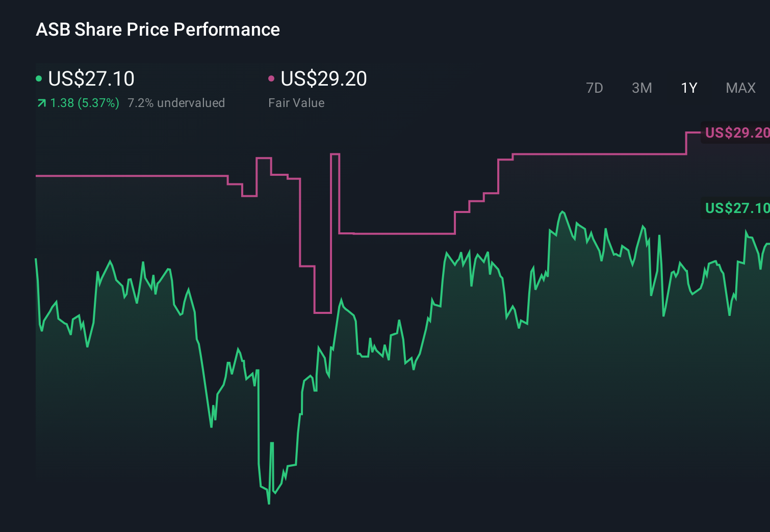Click the US$29.20 price tag on the chart
770x532 pixels.
(736, 133)
